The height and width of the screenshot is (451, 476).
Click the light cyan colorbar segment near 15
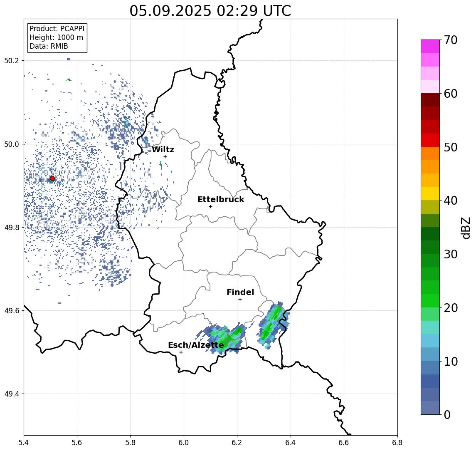(x=430, y=327)
